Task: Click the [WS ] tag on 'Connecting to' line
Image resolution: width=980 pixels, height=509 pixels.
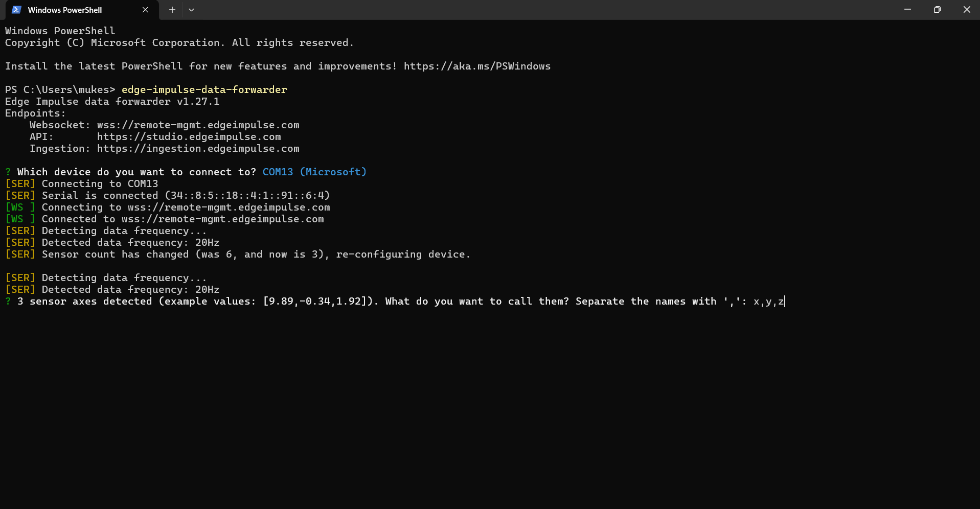Action: pos(20,207)
